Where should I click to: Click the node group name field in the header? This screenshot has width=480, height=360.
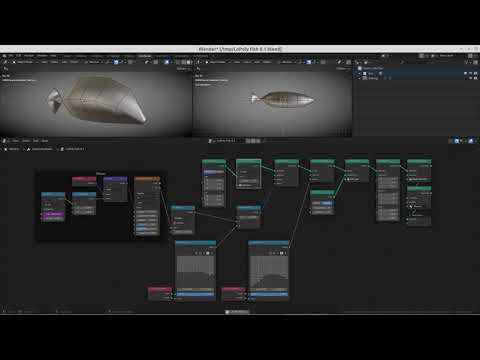(226, 141)
